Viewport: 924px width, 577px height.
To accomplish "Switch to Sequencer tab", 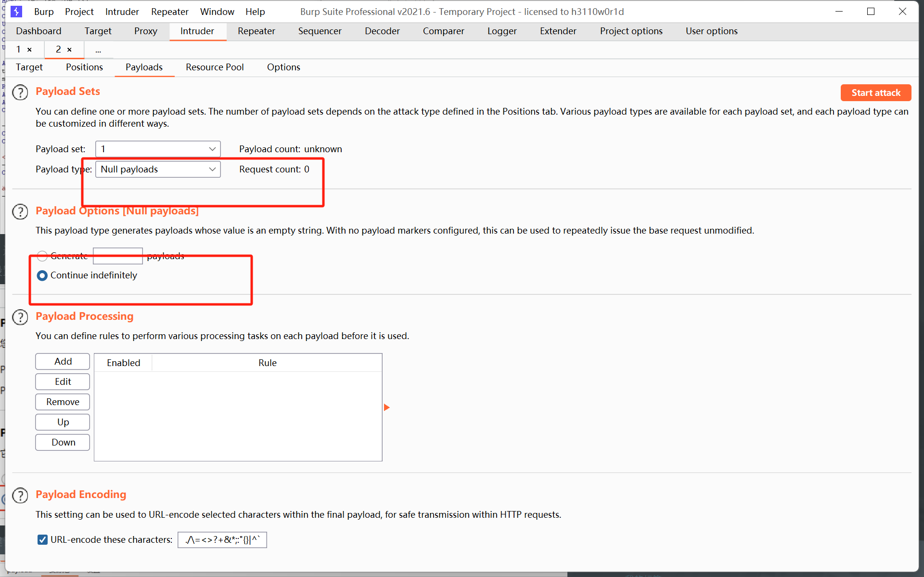I will 320,31.
